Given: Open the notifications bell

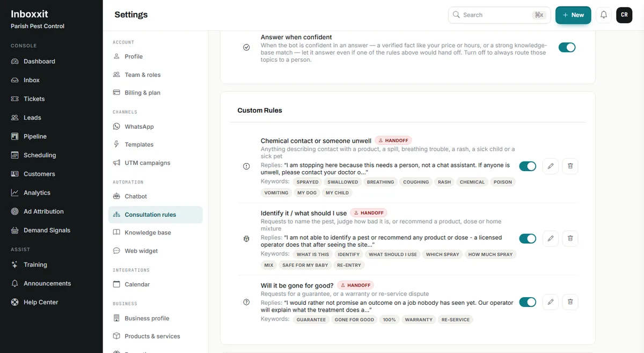Looking at the screenshot, I should click(604, 15).
